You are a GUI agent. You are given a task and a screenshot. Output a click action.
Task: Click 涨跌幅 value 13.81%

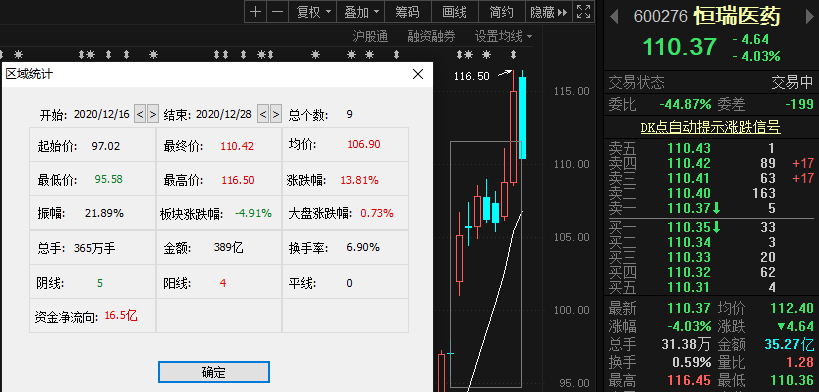pos(359,180)
